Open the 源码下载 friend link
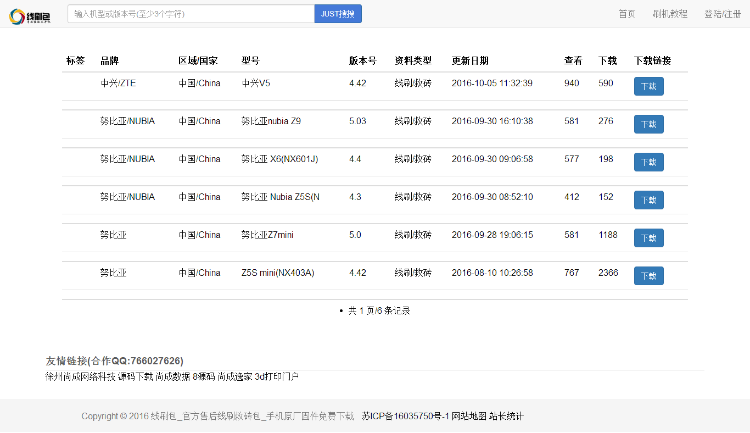Image resolution: width=750 pixels, height=433 pixels. click(135, 377)
